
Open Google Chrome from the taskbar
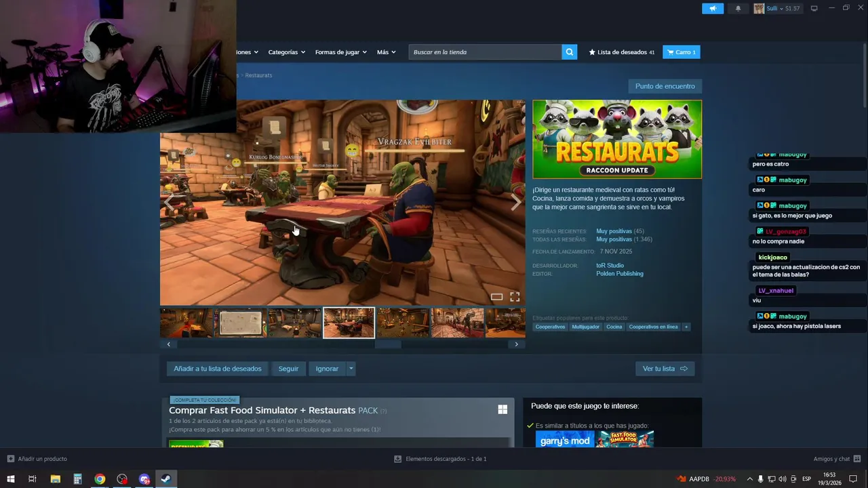(100, 479)
